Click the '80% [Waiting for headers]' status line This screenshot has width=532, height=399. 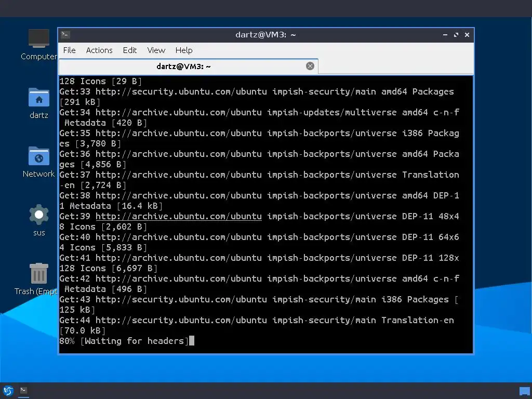[124, 341]
